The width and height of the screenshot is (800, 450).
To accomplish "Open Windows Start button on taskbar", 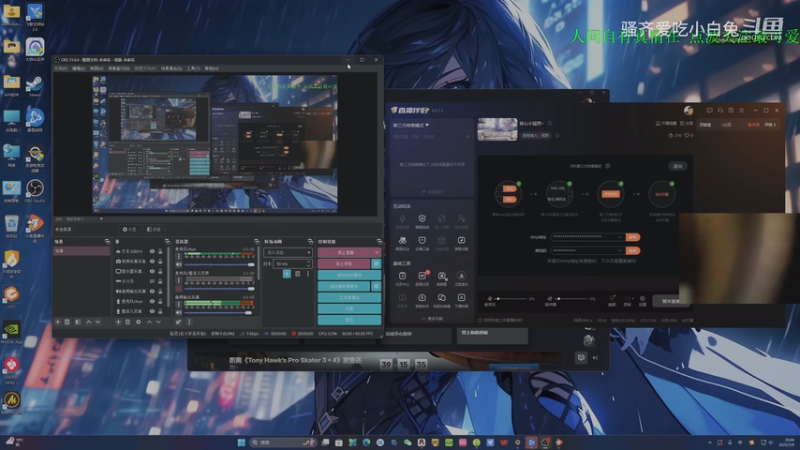I will click(241, 442).
